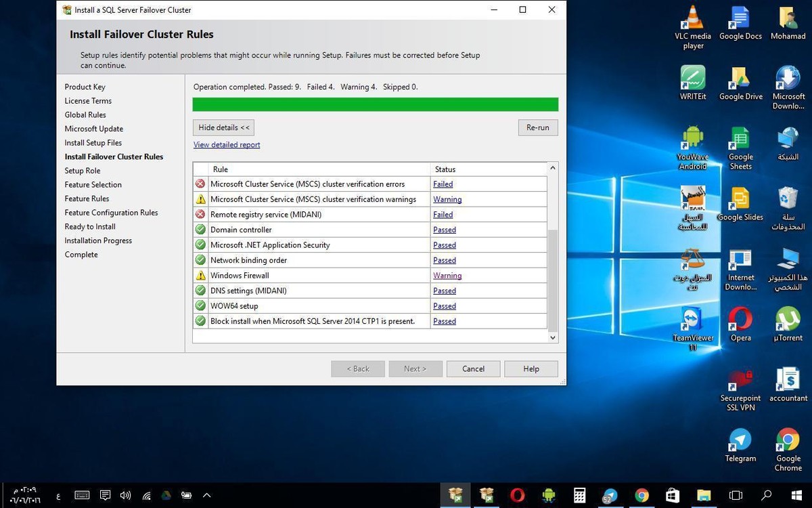Open VLC media player desktop shortcut

point(693,28)
